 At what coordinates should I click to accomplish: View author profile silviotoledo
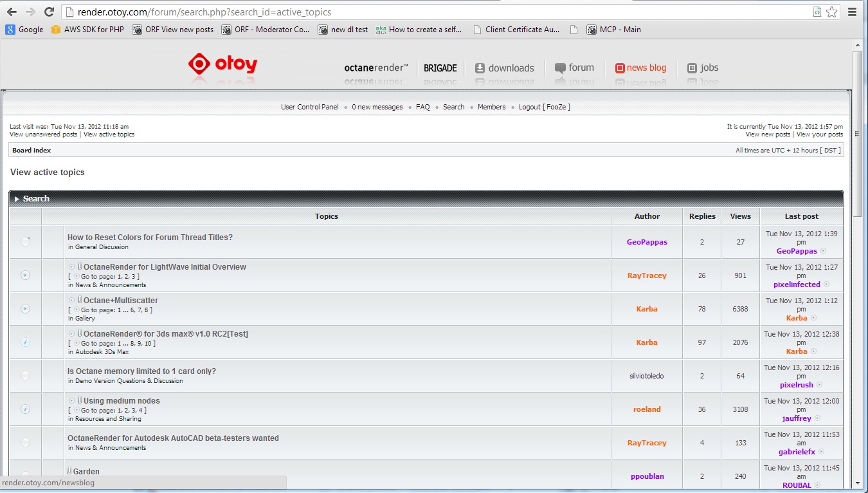tap(647, 376)
